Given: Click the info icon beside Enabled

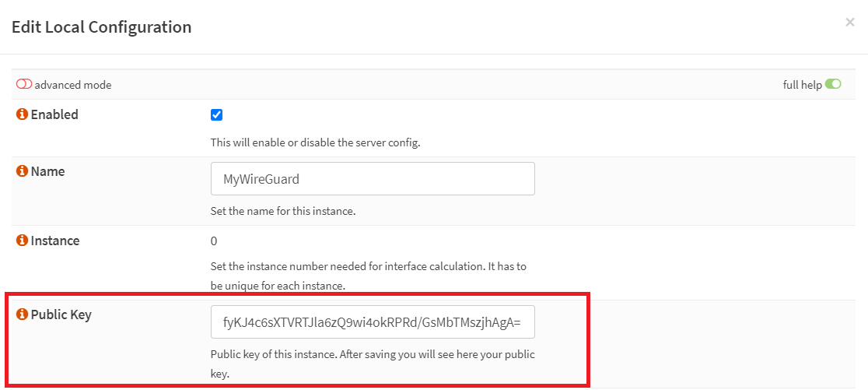Looking at the screenshot, I should [22, 114].
